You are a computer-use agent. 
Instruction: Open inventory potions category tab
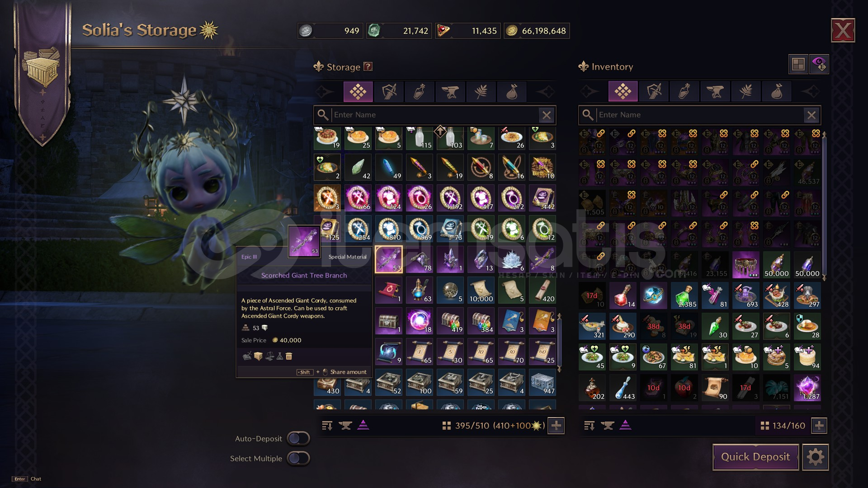[x=684, y=92]
